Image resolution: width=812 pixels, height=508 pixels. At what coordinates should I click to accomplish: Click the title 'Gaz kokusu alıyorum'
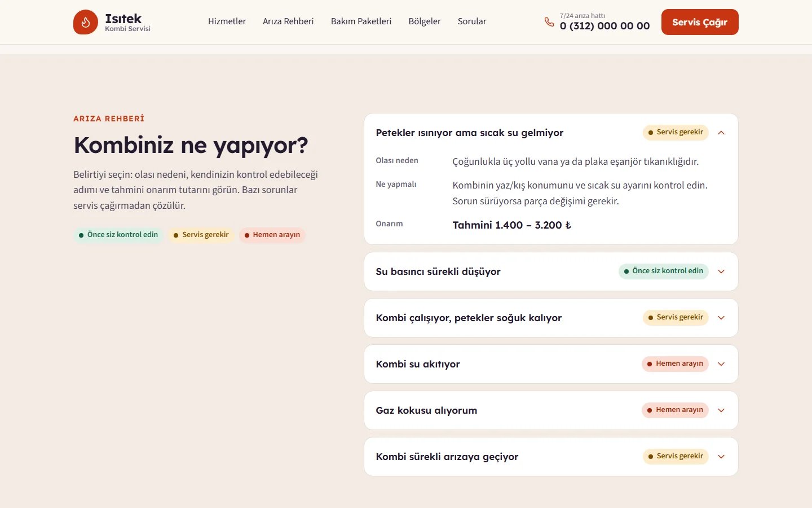click(426, 410)
